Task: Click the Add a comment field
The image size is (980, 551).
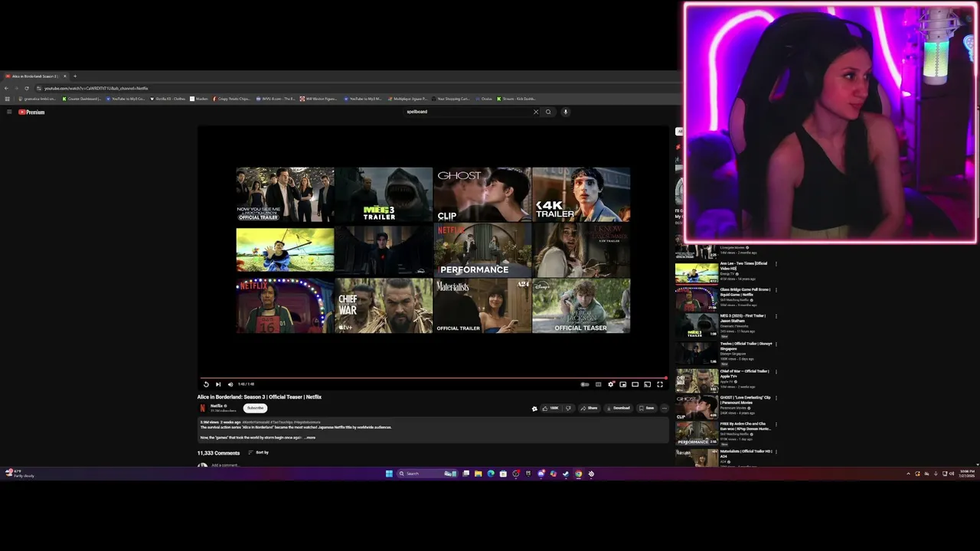Action: (225, 465)
